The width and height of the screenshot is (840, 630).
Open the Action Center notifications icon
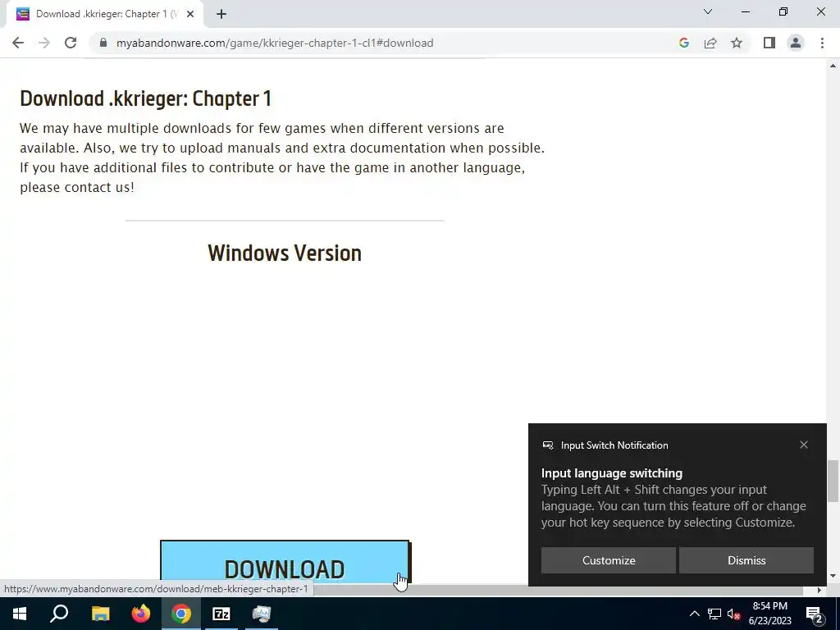tap(815, 614)
